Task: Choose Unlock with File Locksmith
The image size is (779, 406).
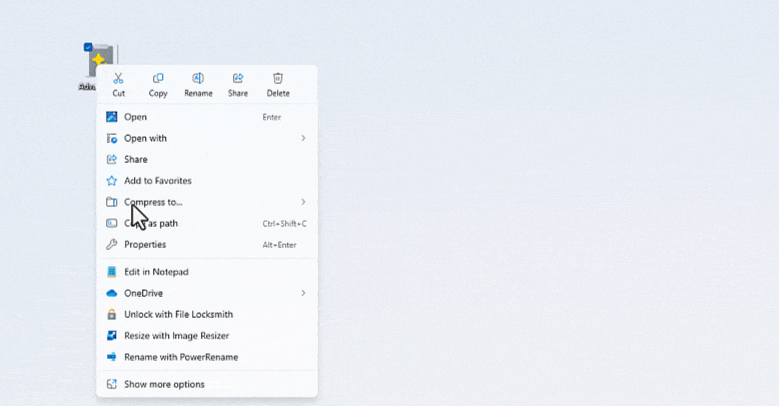Action: pos(207,315)
